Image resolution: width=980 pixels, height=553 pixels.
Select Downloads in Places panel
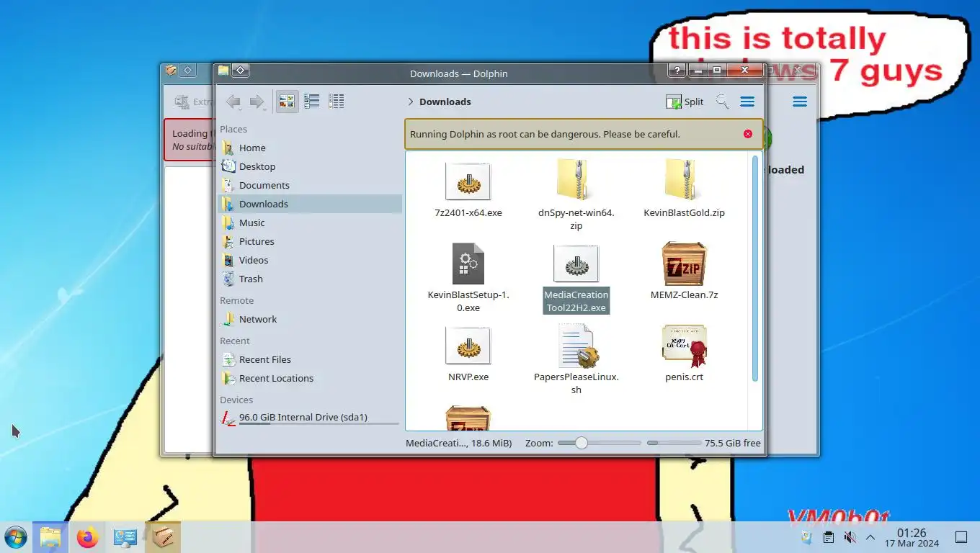tap(310, 204)
